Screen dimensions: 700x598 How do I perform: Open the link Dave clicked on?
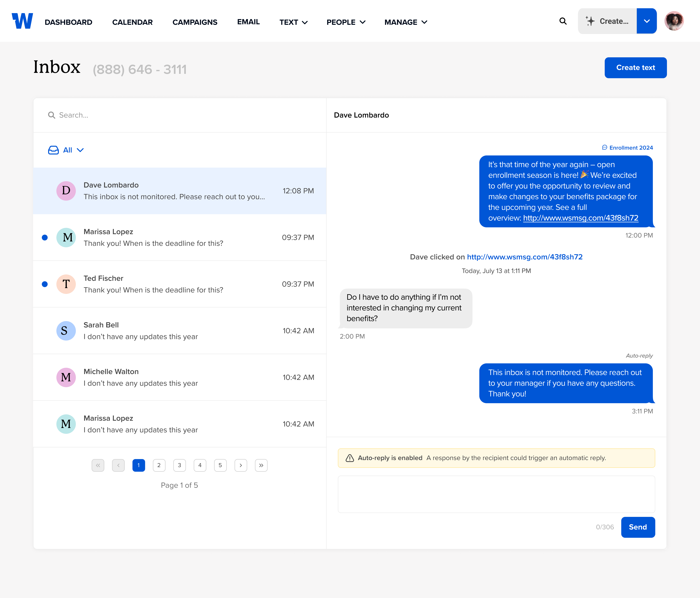point(525,257)
